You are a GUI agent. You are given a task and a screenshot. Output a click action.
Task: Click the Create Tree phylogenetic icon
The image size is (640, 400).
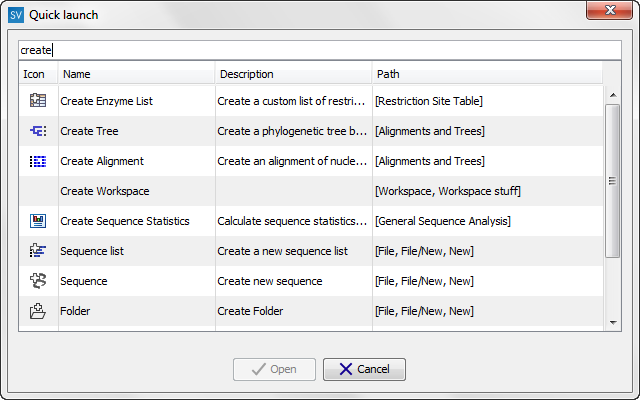38,131
